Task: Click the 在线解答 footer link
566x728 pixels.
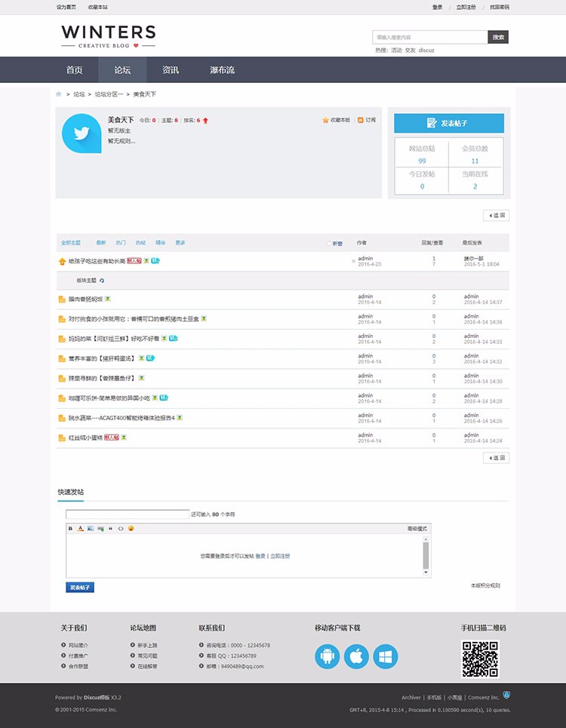Action: point(148,666)
